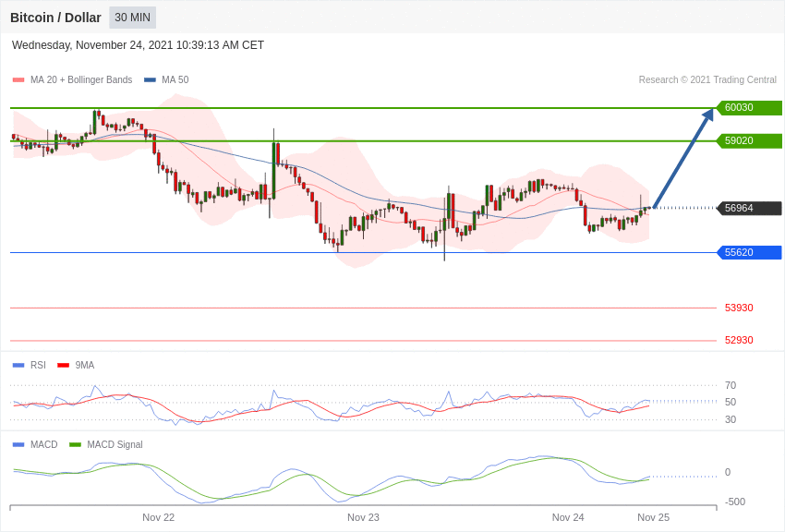Click the MACD Signal green legend swatch
785x532 pixels.
pos(75,444)
